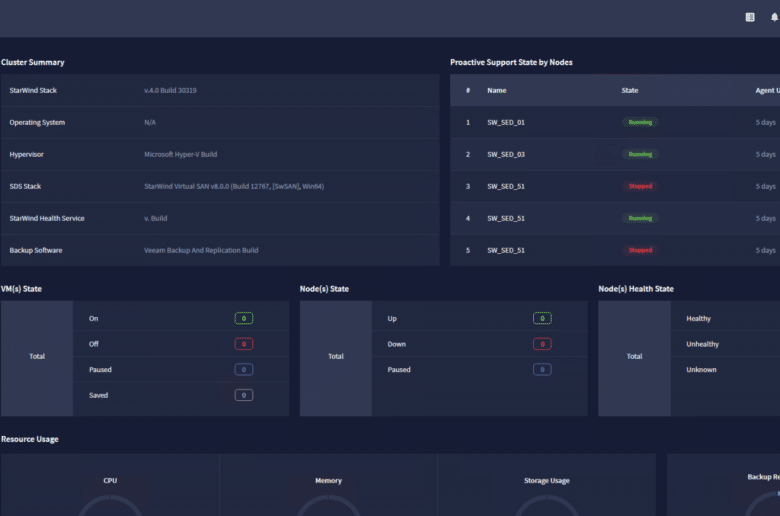Click the Operating System label
Screen dimensions: 780x516
[x=37, y=122]
